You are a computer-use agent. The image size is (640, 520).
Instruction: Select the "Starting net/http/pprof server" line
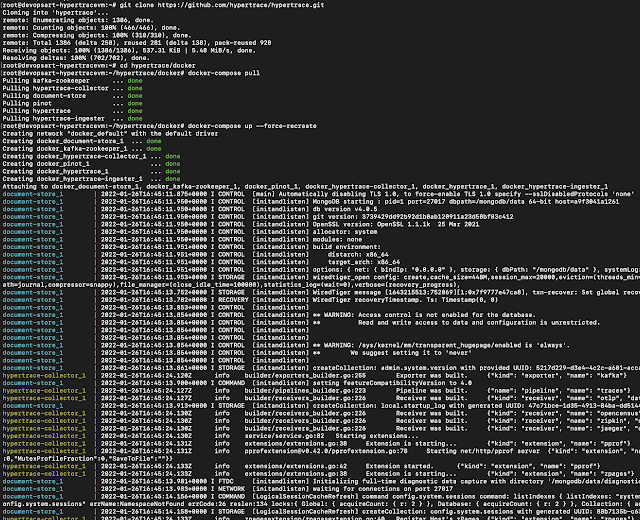coord(320,451)
